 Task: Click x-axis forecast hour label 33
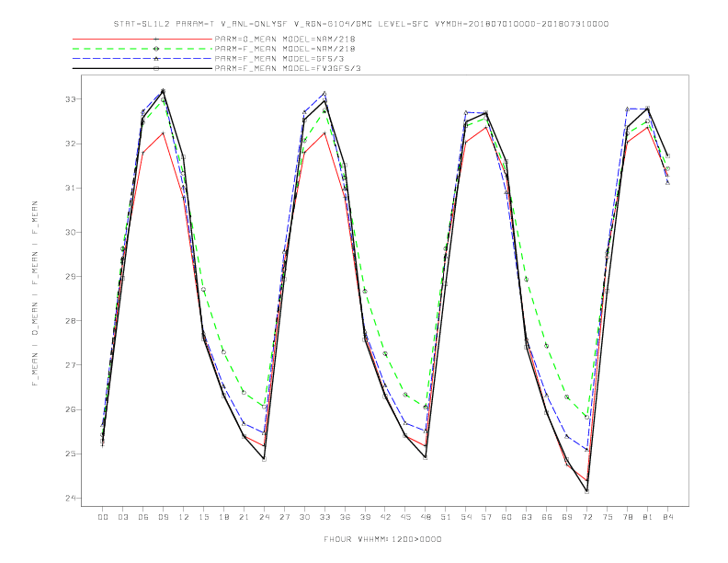[x=324, y=517]
